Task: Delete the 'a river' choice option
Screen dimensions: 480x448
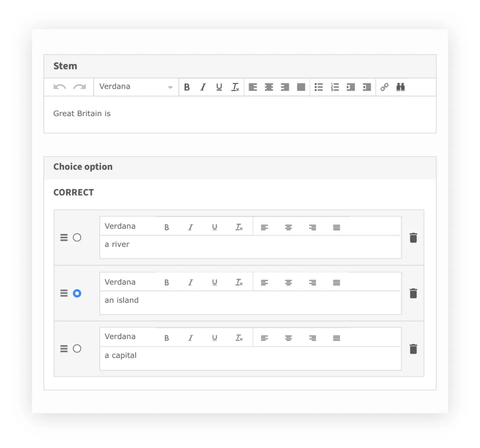Action: pyautogui.click(x=413, y=238)
